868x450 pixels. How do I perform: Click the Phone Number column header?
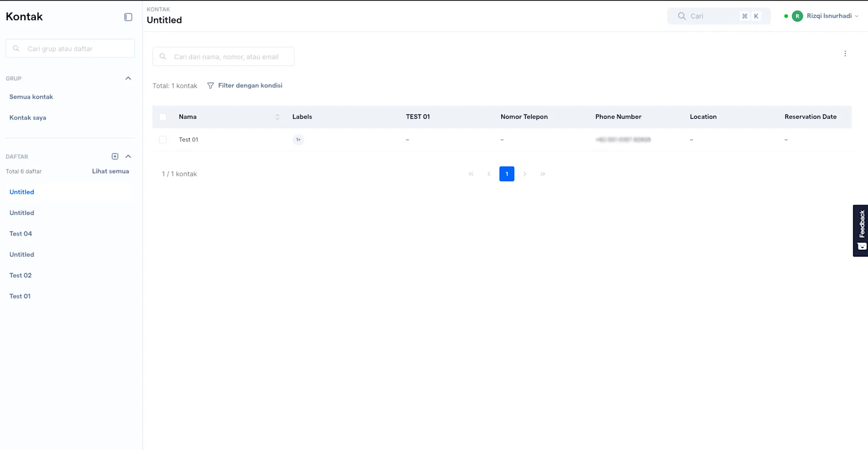[618, 117]
